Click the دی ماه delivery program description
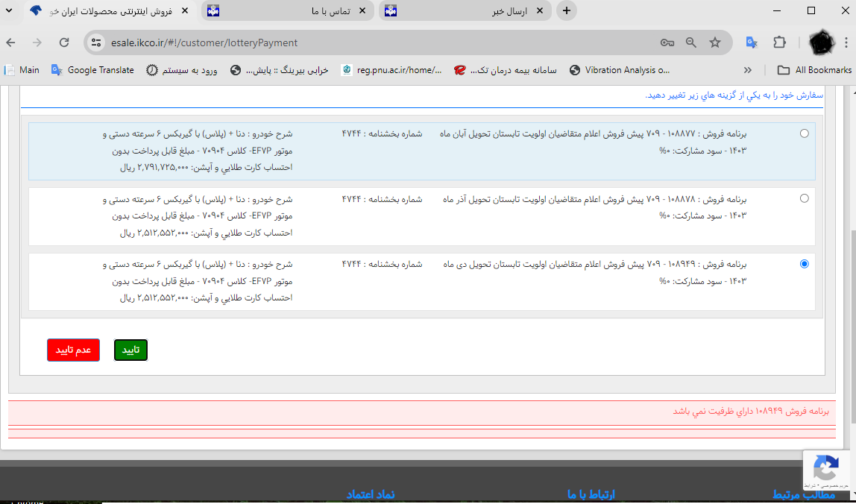Viewport: 856px width, 504px height. click(x=594, y=272)
